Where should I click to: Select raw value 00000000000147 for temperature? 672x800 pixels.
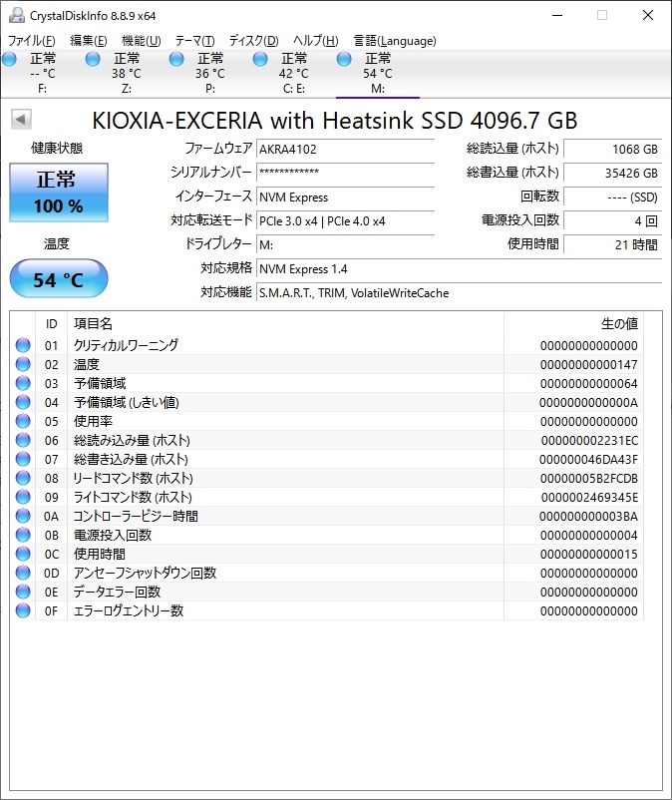589,365
